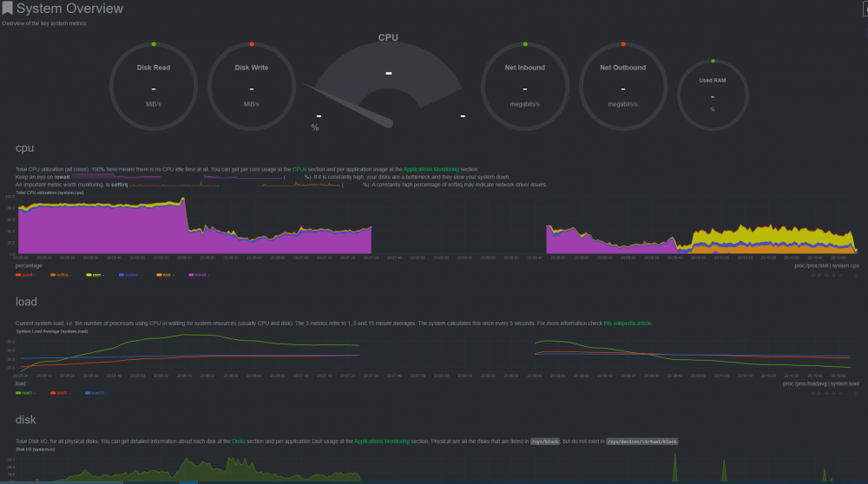Click the disk section heading
868x484 pixels.
[x=25, y=420]
